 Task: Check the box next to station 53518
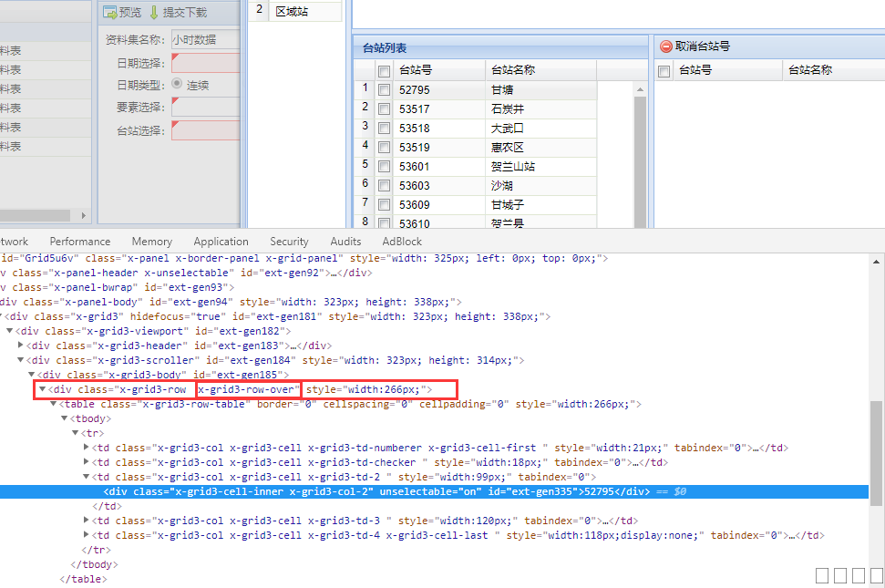[x=385, y=129]
